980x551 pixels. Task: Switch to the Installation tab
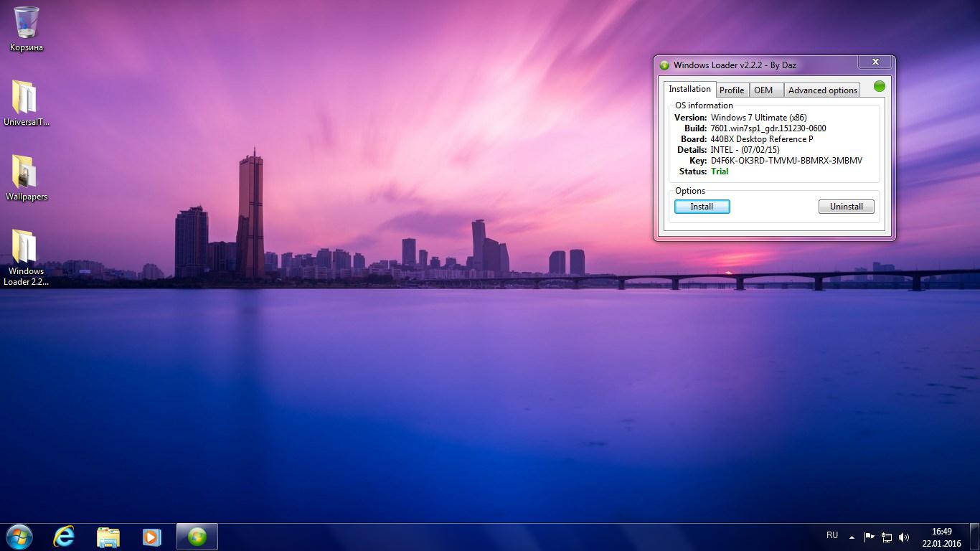[689, 89]
